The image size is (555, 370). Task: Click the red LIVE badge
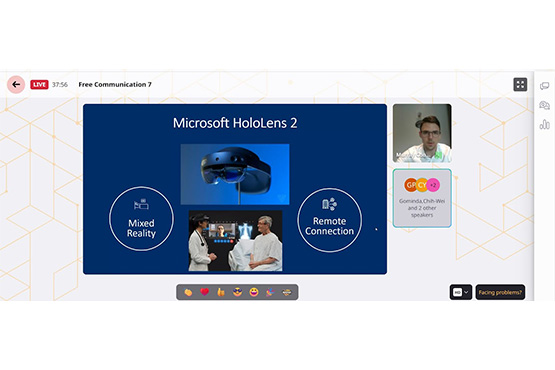tap(39, 85)
